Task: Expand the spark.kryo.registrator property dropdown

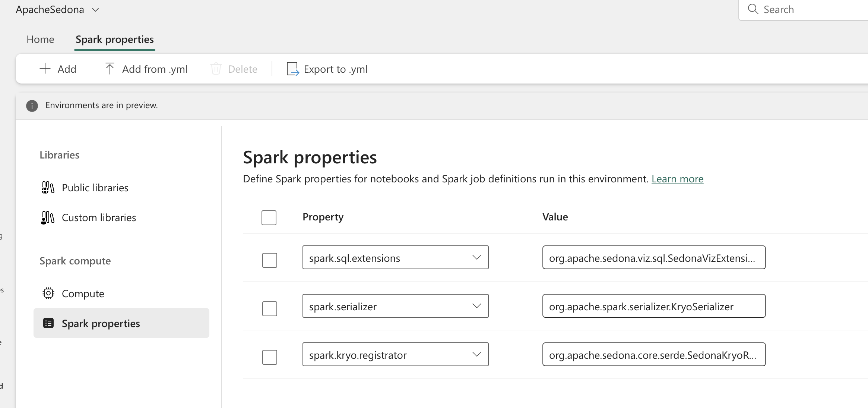Action: (x=476, y=354)
